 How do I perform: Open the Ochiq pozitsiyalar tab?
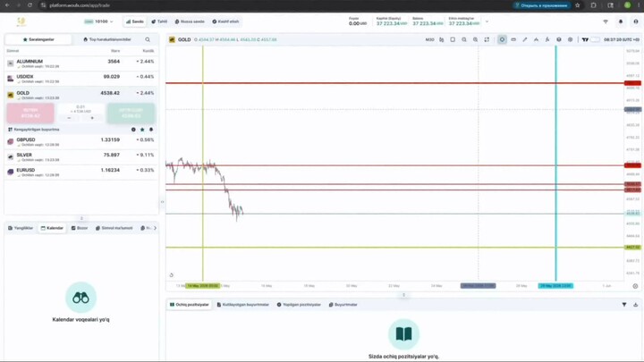pyautogui.click(x=190, y=305)
